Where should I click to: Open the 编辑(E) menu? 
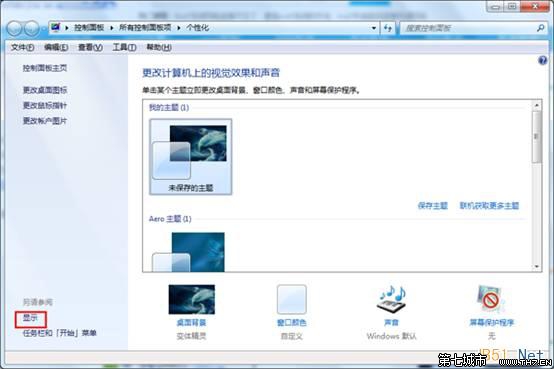(x=56, y=47)
